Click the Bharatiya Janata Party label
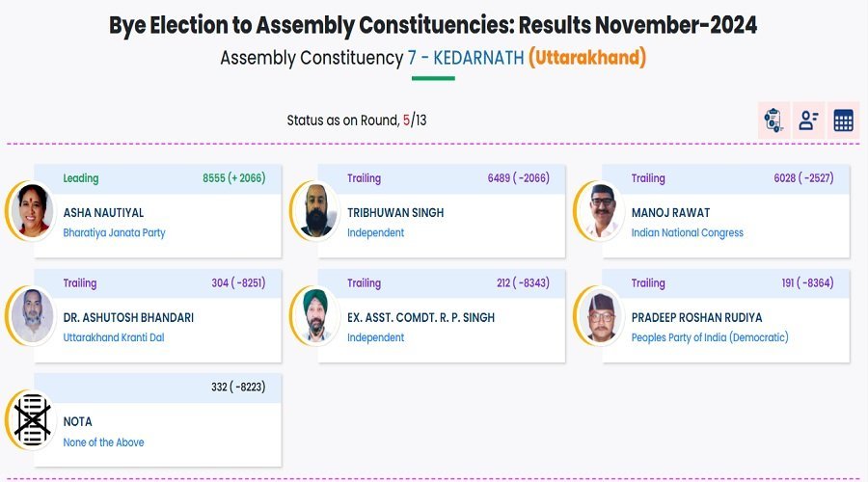The height and width of the screenshot is (482, 868). 114,233
